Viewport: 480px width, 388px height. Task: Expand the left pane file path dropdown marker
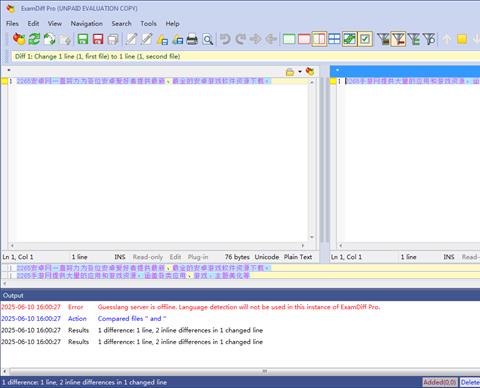(x=9, y=70)
